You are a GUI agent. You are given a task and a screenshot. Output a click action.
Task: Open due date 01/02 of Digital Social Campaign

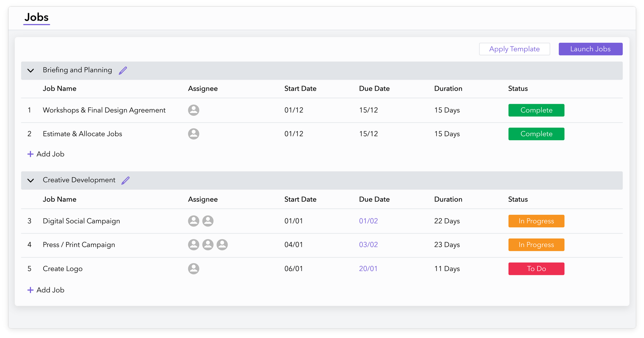pyautogui.click(x=368, y=221)
